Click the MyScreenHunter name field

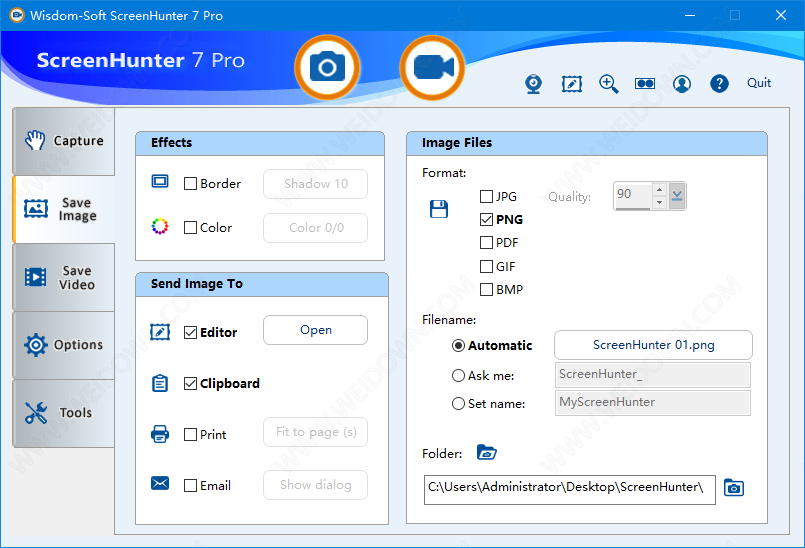tap(653, 403)
